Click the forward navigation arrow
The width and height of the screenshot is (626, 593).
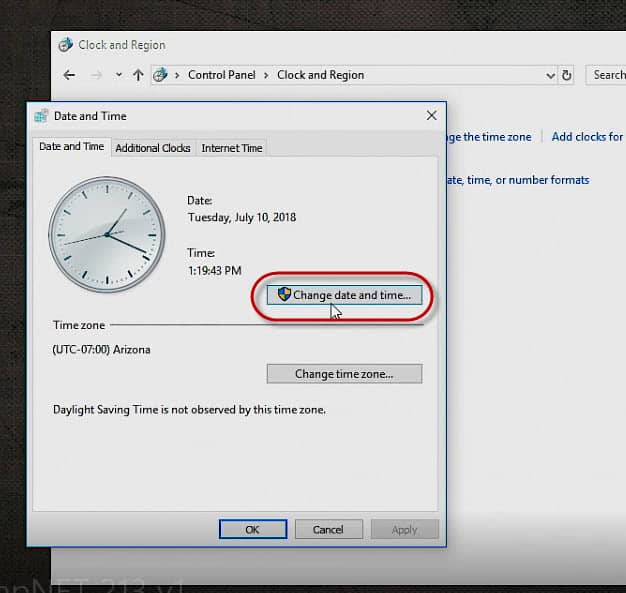[x=96, y=75]
